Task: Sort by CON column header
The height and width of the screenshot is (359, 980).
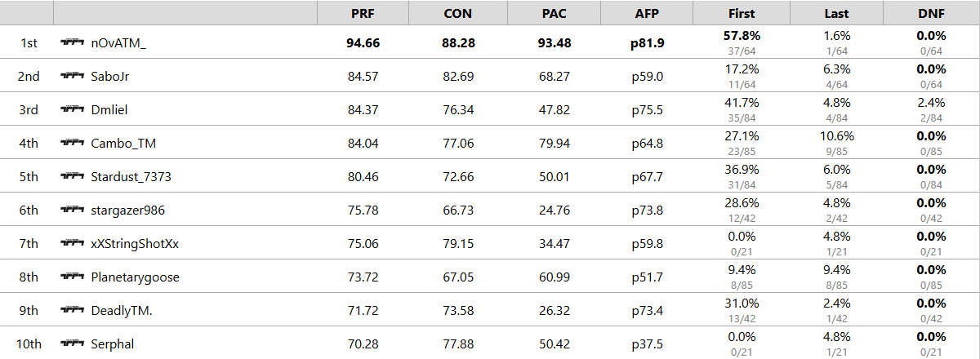Action: (457, 13)
